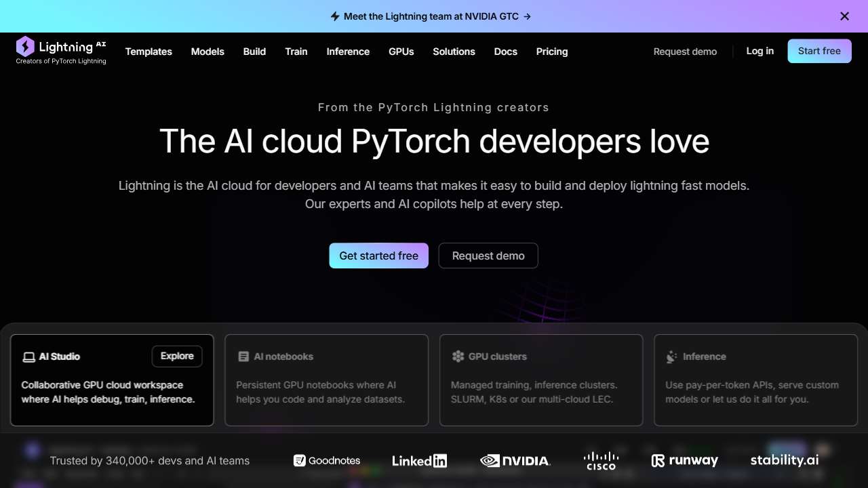This screenshot has width=868, height=488.
Task: Click the sparkle icon beside Inference card
Action: coord(671,356)
